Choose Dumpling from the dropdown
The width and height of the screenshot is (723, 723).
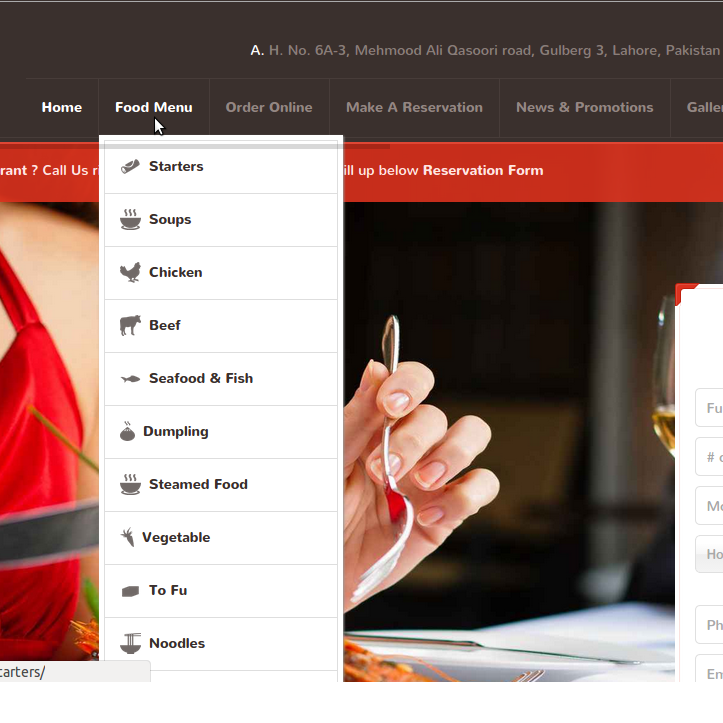coord(221,432)
